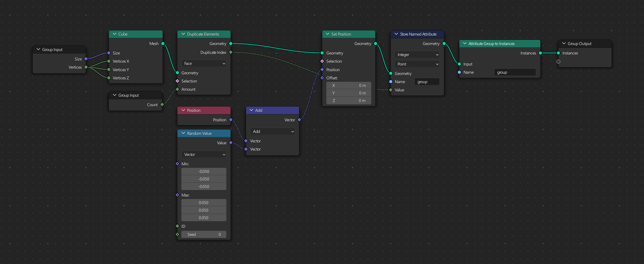Collapse the Random Value node chevron
This screenshot has width=644, height=264.
tap(183, 133)
